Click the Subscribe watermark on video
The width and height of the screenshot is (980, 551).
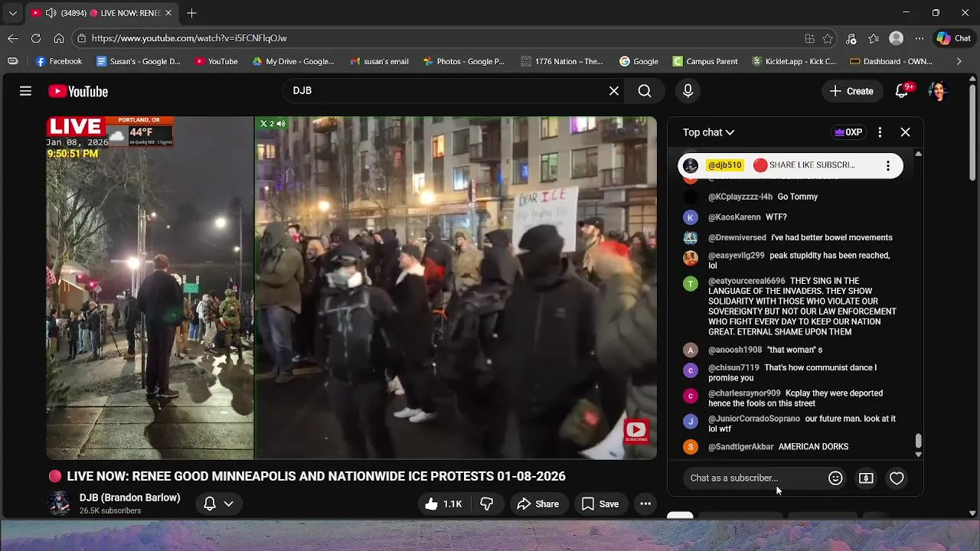(x=636, y=431)
